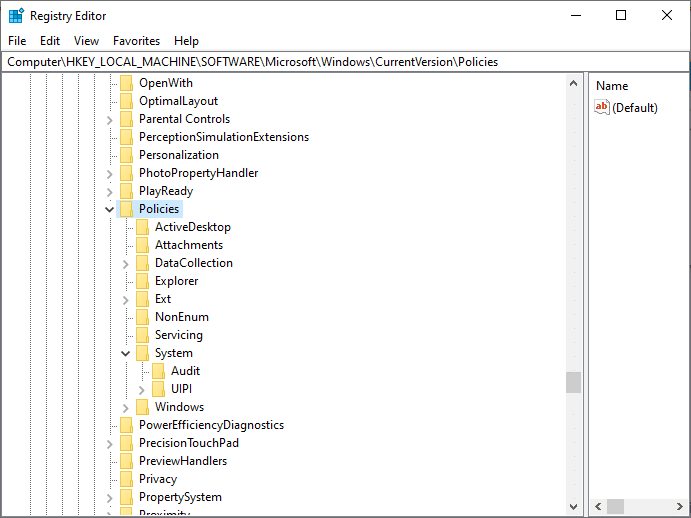This screenshot has width=691, height=518.
Task: Click the values pane scroll right arrow
Action: click(680, 506)
